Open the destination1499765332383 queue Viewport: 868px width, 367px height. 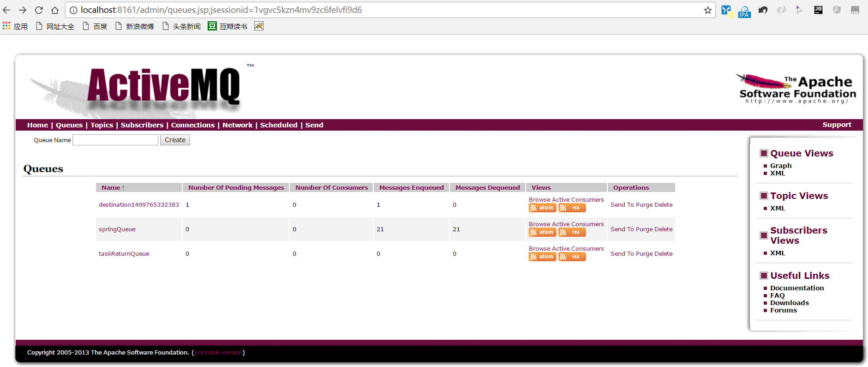[x=138, y=205]
